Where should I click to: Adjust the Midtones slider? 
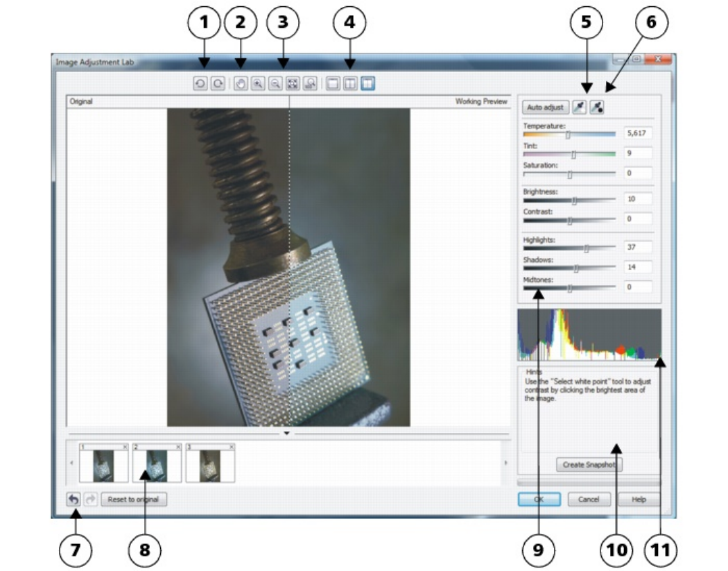coord(569,289)
